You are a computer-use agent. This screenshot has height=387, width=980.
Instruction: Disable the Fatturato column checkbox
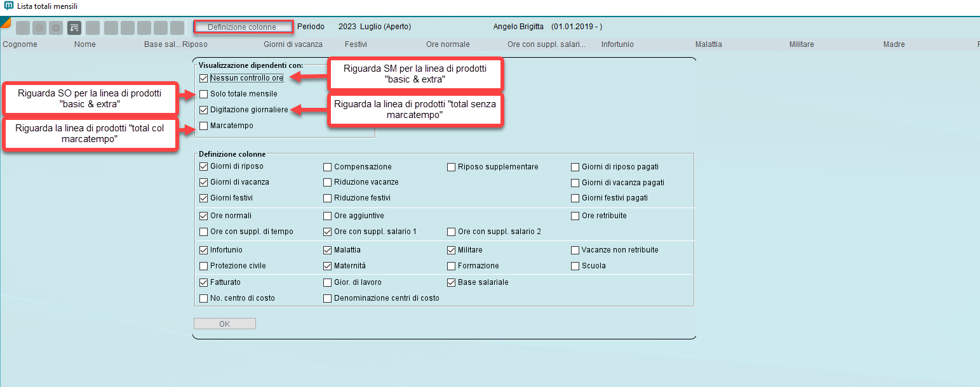[203, 282]
